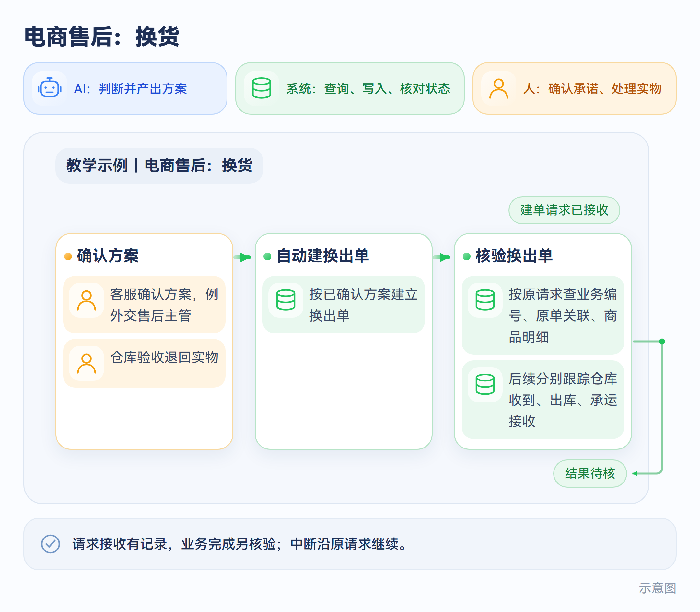Click the green dot before 核验换出单
Viewport: 700px width, 612px height.
pos(467,256)
